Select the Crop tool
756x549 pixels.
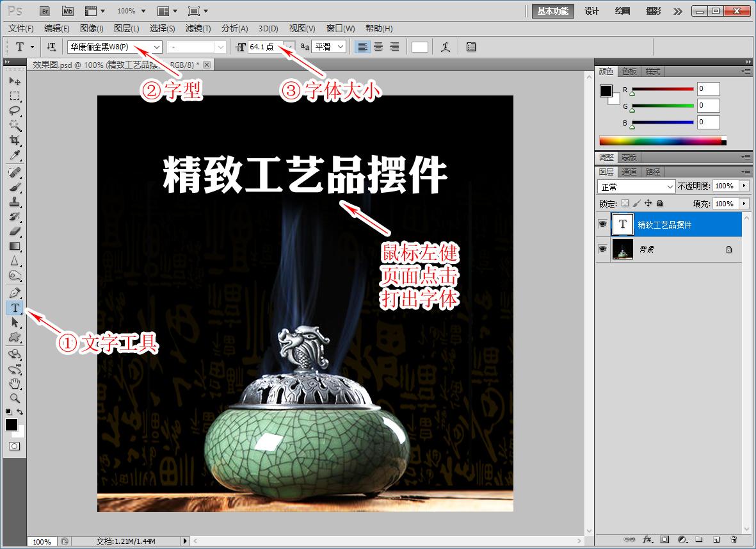click(x=14, y=140)
